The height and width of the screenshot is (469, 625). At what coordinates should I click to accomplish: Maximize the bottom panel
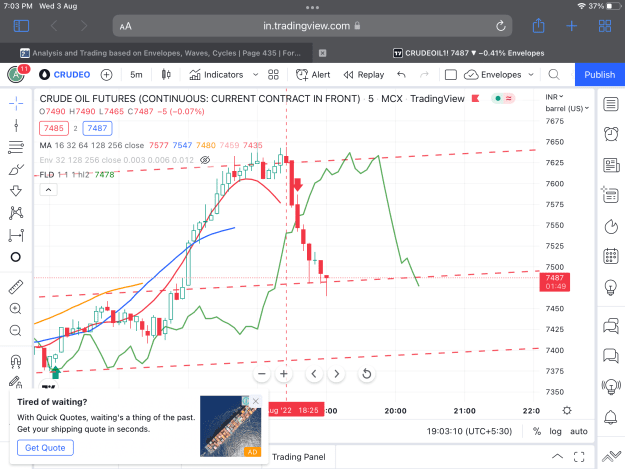click(x=579, y=457)
